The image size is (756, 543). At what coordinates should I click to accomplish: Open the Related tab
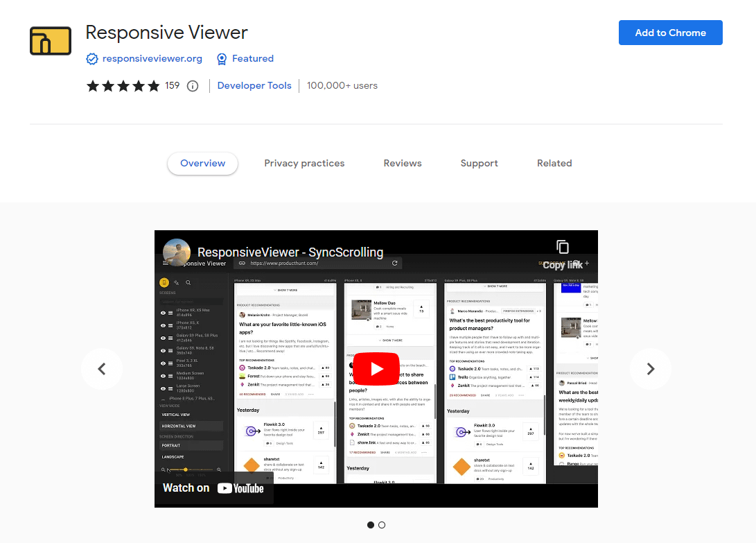[x=554, y=164]
